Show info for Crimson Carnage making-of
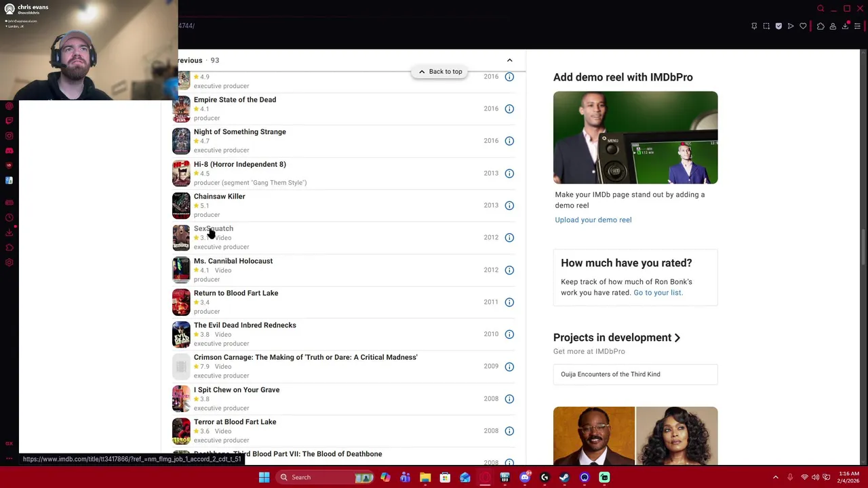Image resolution: width=868 pixels, height=488 pixels. click(x=509, y=367)
